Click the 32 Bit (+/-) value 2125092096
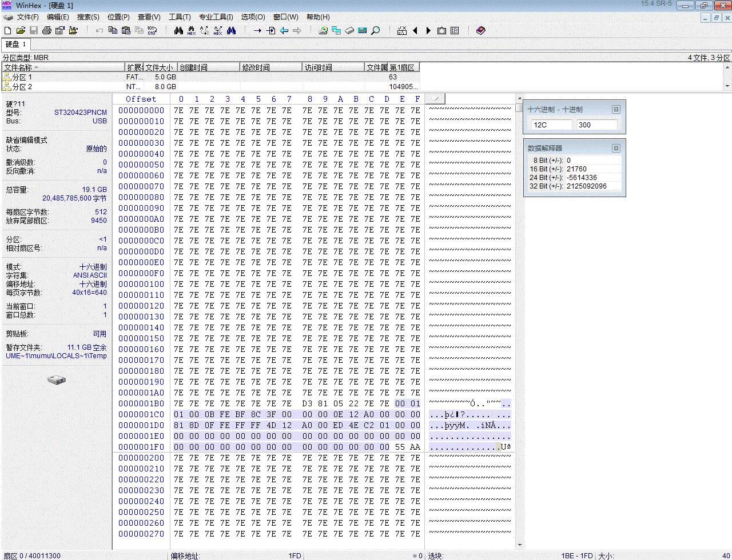The width and height of the screenshot is (732, 560). (x=587, y=186)
